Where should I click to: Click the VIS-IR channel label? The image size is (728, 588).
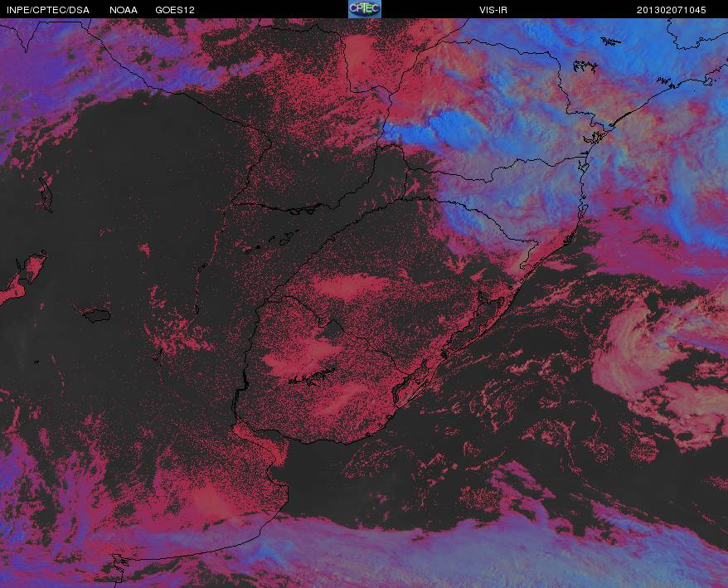coord(493,10)
